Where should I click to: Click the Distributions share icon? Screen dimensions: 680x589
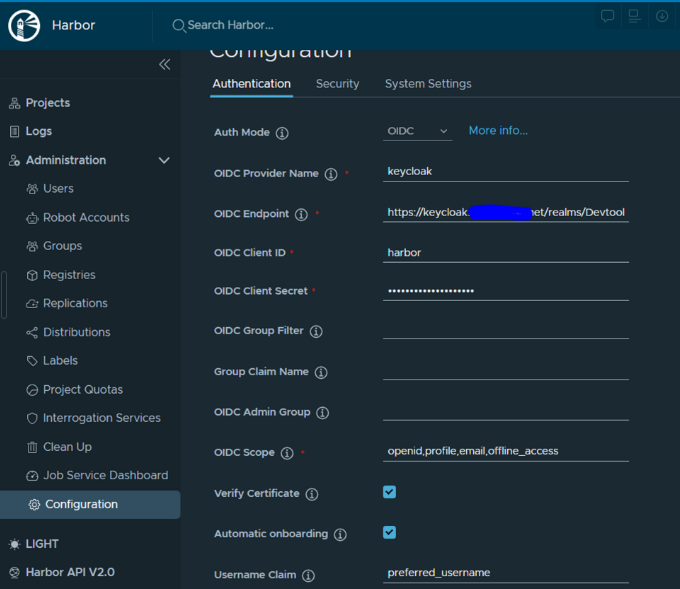[x=32, y=333]
